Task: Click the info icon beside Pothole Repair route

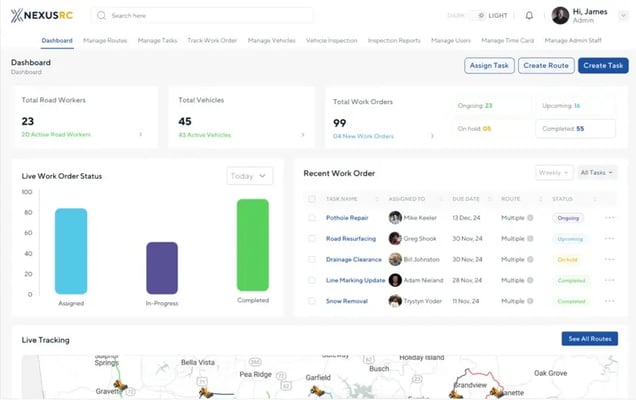Action: [530, 217]
